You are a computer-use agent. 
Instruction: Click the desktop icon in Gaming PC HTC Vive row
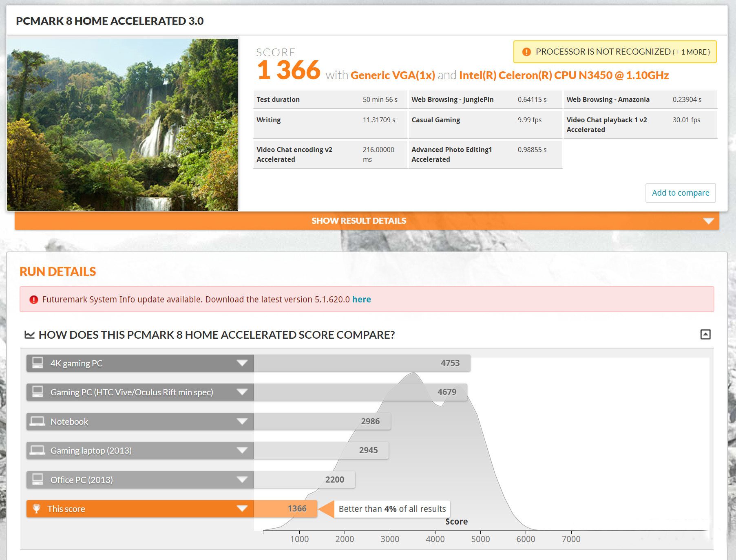38,392
